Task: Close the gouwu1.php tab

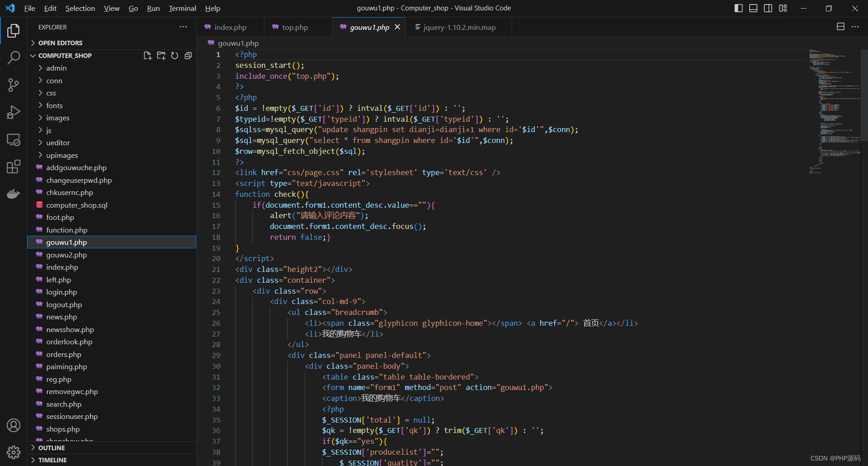Action: [x=397, y=27]
